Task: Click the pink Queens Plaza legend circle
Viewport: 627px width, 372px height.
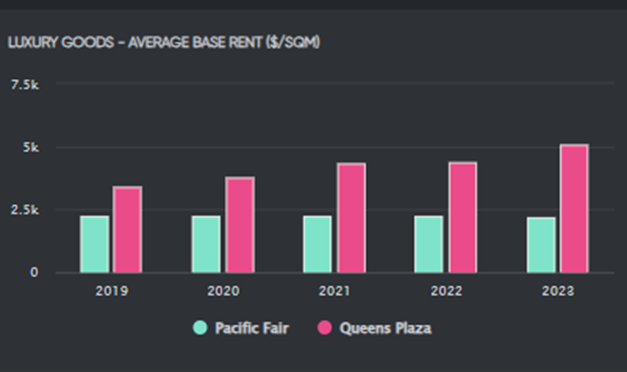Action: click(325, 328)
